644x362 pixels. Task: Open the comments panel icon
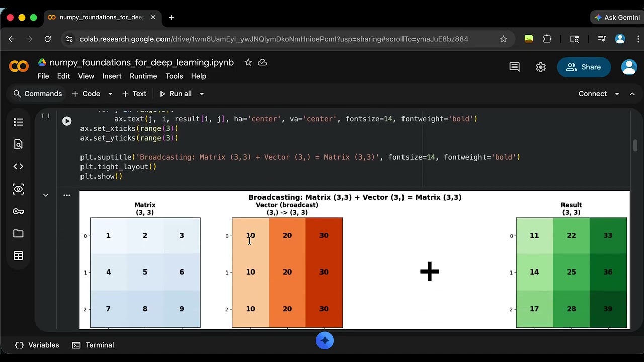pyautogui.click(x=514, y=67)
